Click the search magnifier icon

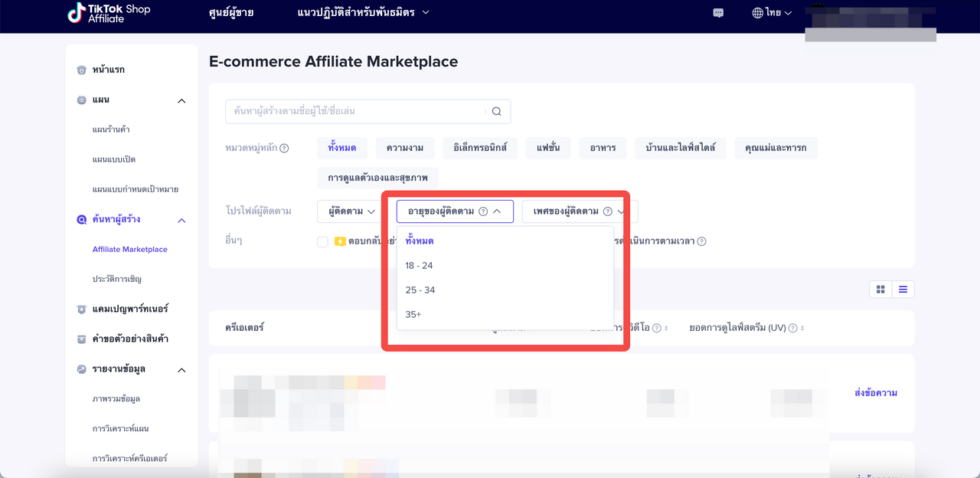[x=496, y=112]
